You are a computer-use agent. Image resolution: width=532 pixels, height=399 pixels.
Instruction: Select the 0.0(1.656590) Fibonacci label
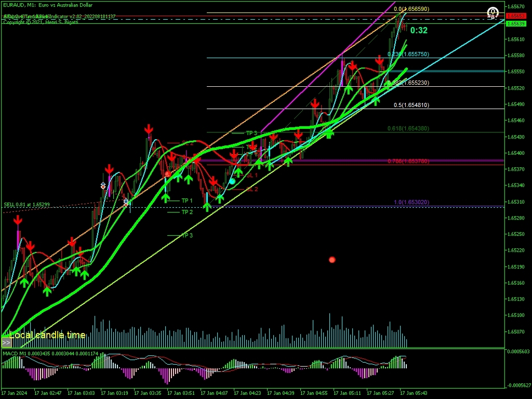(411, 9)
